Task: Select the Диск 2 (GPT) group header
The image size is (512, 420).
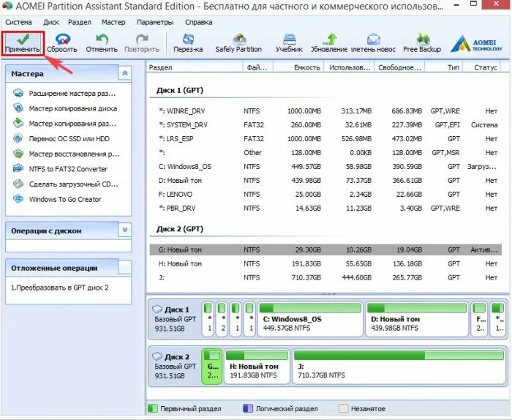Action: [180, 229]
